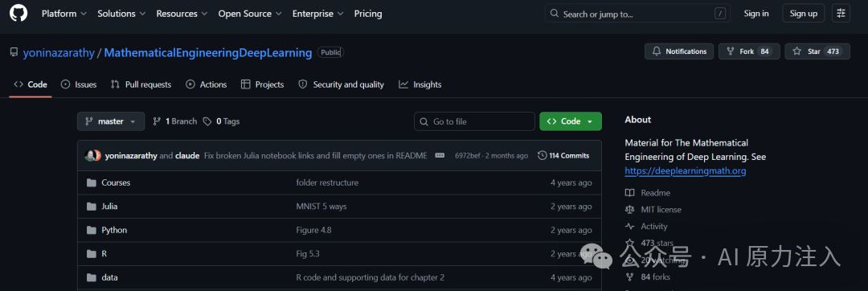The height and width of the screenshot is (291, 868).
Task: Fork the repository using the Fork button
Action: 749,51
